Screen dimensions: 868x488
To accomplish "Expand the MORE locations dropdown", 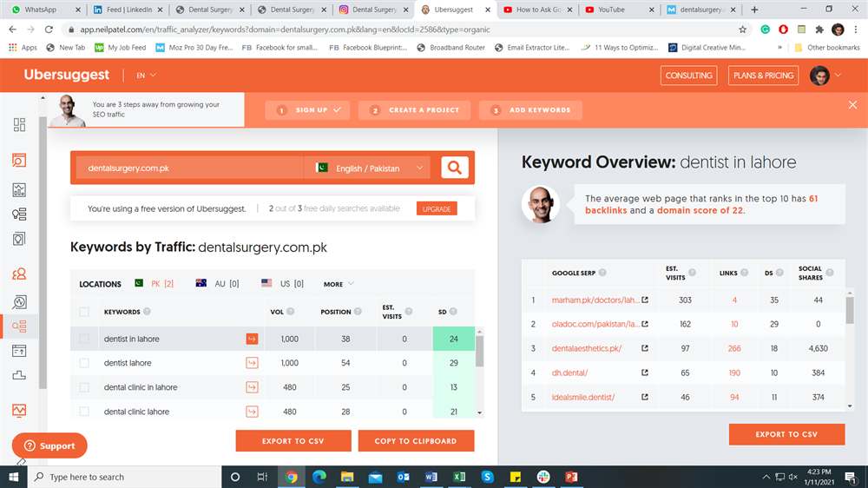I will (x=339, y=284).
